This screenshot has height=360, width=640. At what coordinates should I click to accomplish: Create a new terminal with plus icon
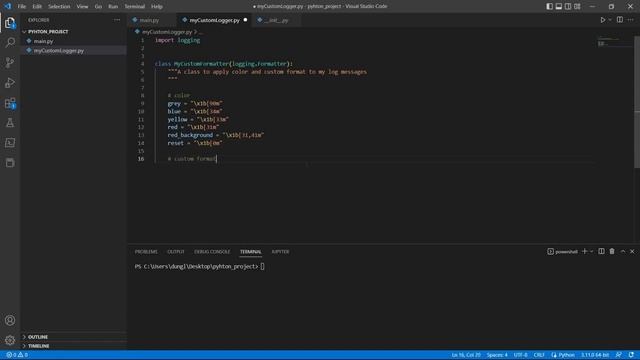[584, 251]
